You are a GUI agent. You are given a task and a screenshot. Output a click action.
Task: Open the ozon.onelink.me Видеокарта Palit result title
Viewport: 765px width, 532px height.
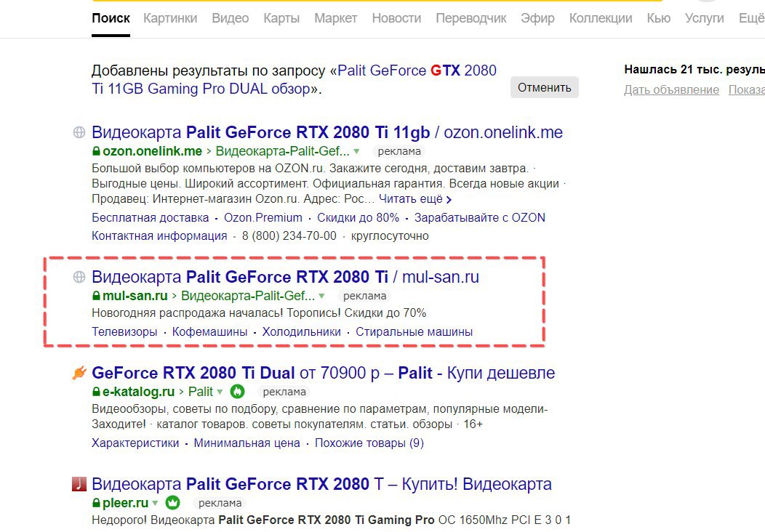point(327,132)
